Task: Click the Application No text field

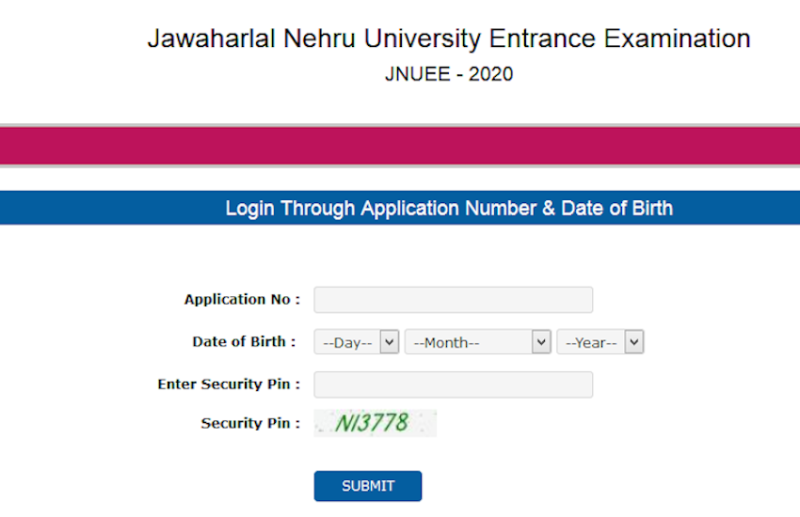Action: (x=453, y=300)
